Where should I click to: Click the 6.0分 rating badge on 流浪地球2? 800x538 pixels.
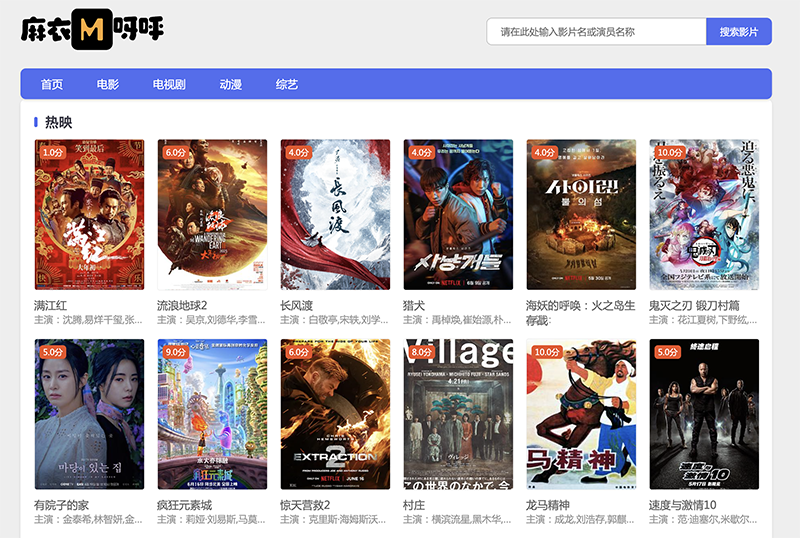point(176,153)
